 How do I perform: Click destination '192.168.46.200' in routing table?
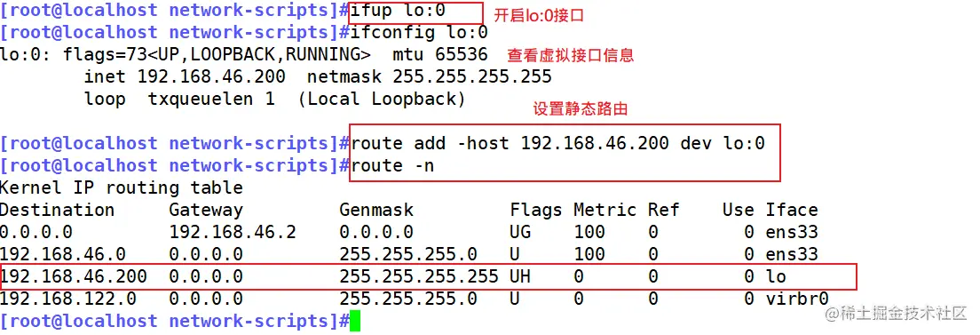coord(73,276)
